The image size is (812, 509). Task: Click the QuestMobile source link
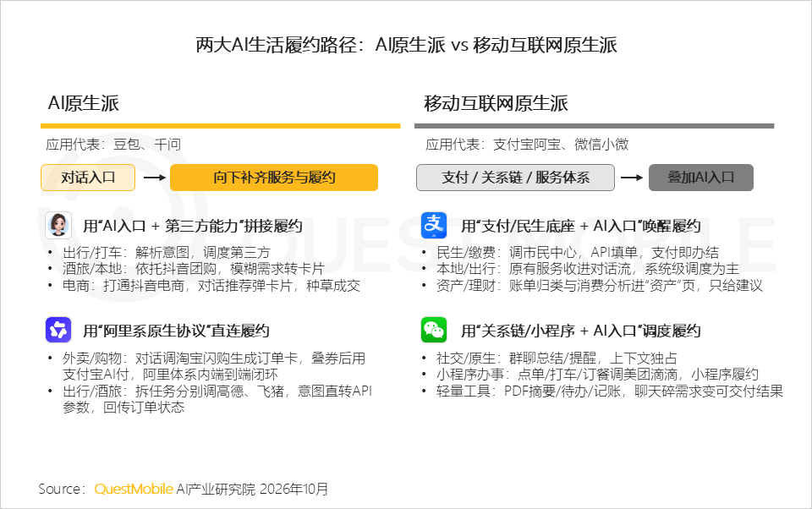(x=134, y=489)
